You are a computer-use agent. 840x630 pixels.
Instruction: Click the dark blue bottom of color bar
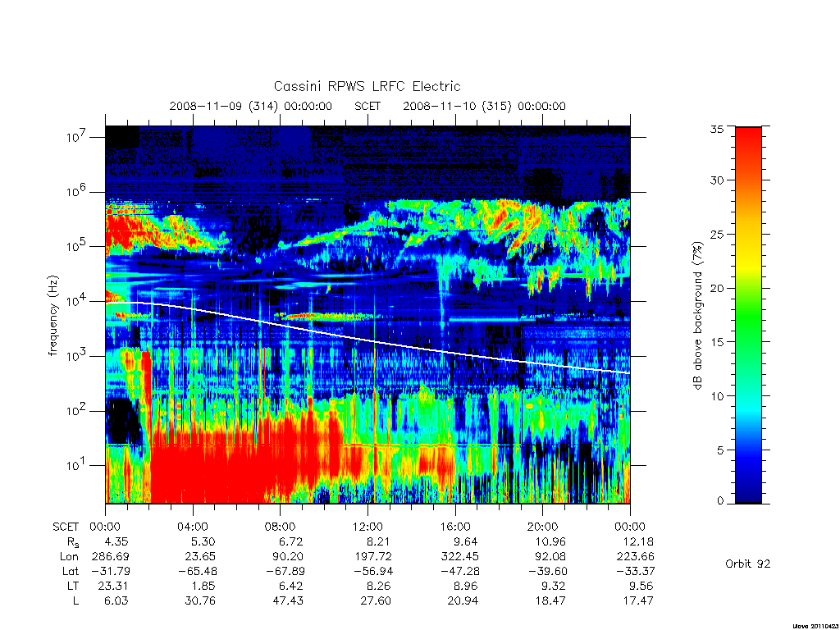[x=748, y=495]
